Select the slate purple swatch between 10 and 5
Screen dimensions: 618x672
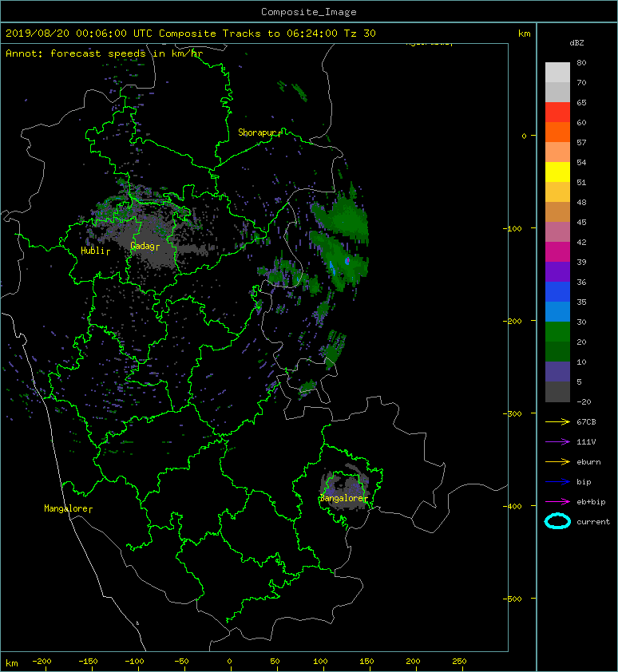(557, 371)
